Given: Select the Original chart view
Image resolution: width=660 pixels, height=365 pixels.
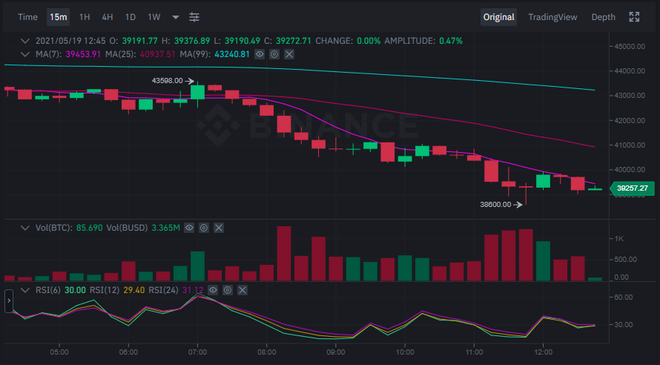Looking at the screenshot, I should (x=498, y=17).
